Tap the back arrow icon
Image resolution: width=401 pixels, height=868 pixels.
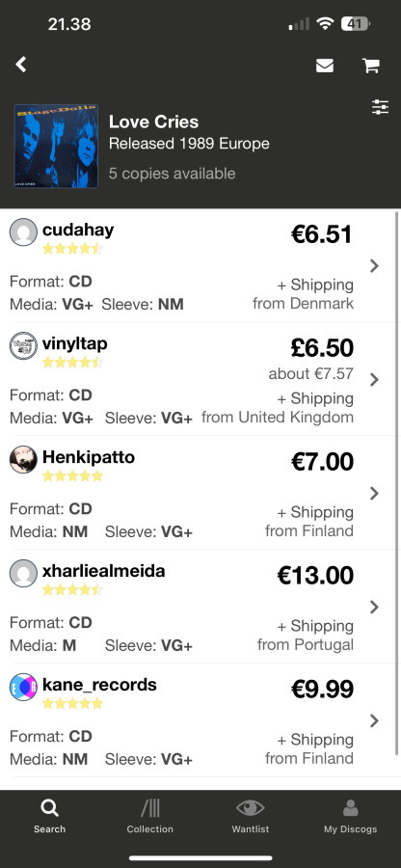[21, 65]
